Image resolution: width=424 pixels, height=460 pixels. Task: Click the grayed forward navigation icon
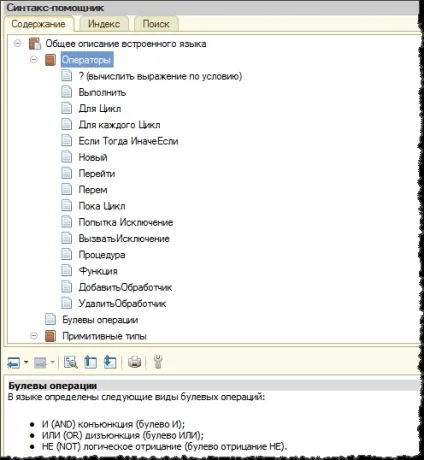[40, 362]
